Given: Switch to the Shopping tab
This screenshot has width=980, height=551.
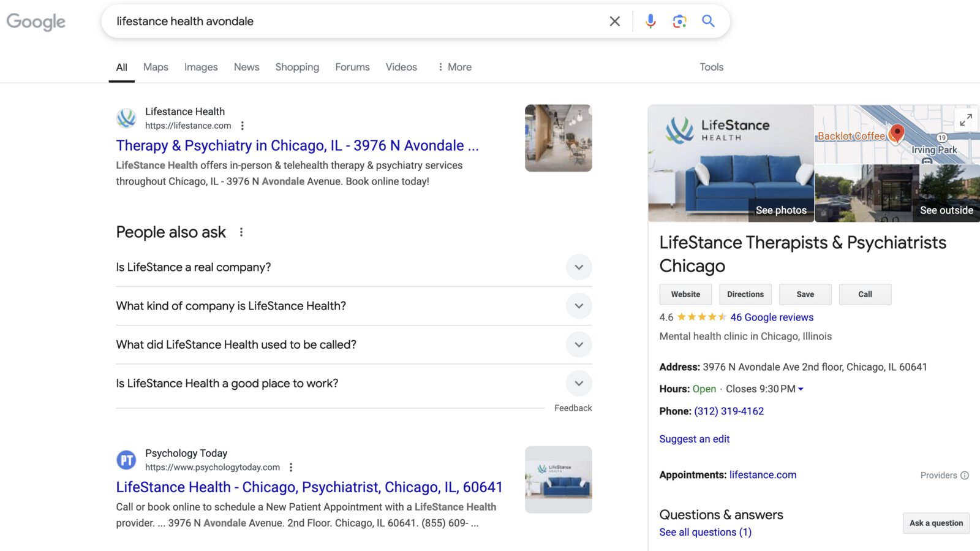Looking at the screenshot, I should [x=297, y=67].
